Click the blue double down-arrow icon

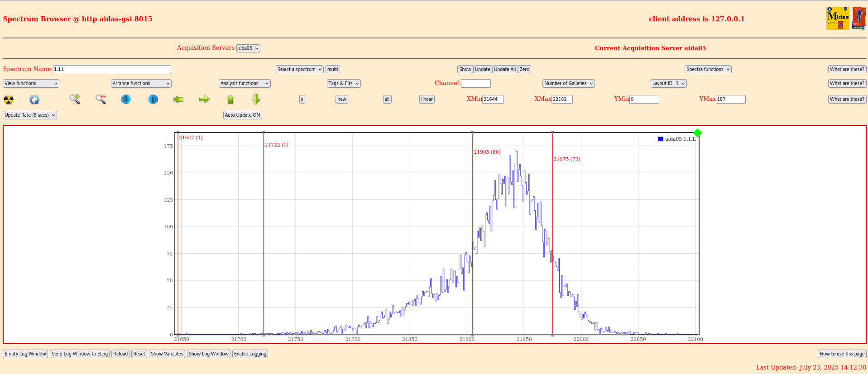[126, 99]
